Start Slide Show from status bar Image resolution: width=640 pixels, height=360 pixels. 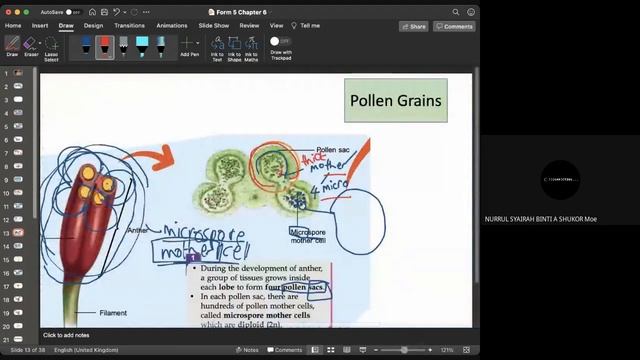[362, 350]
